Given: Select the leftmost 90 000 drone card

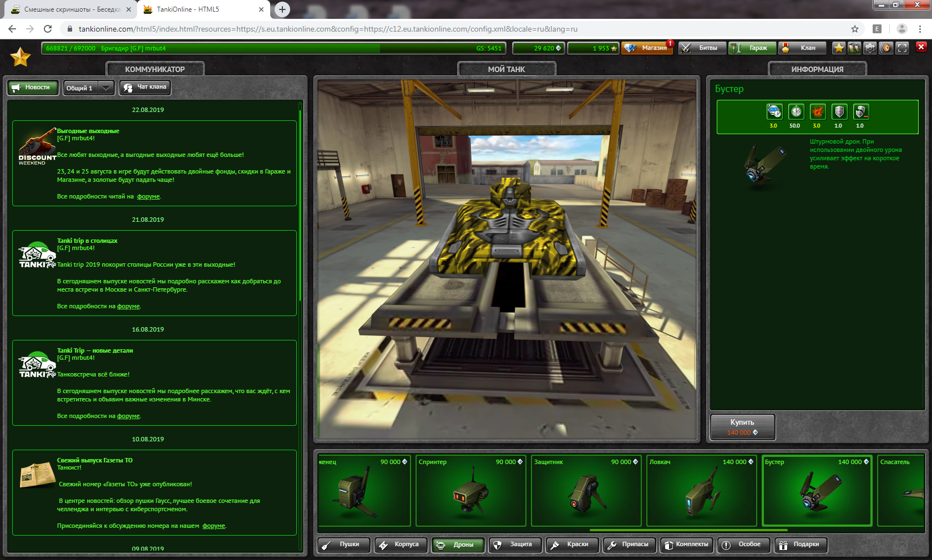Looking at the screenshot, I should click(x=364, y=490).
